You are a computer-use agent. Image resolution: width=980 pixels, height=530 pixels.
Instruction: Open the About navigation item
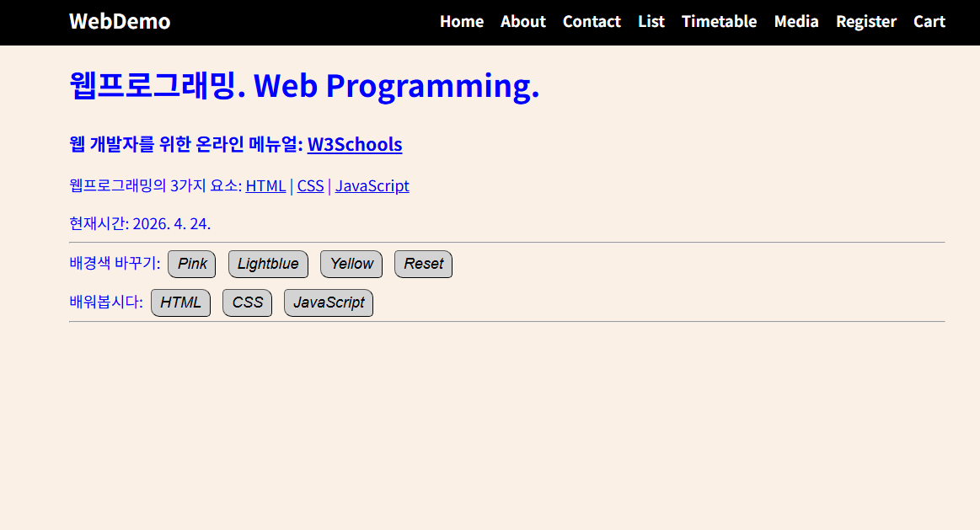pos(522,21)
